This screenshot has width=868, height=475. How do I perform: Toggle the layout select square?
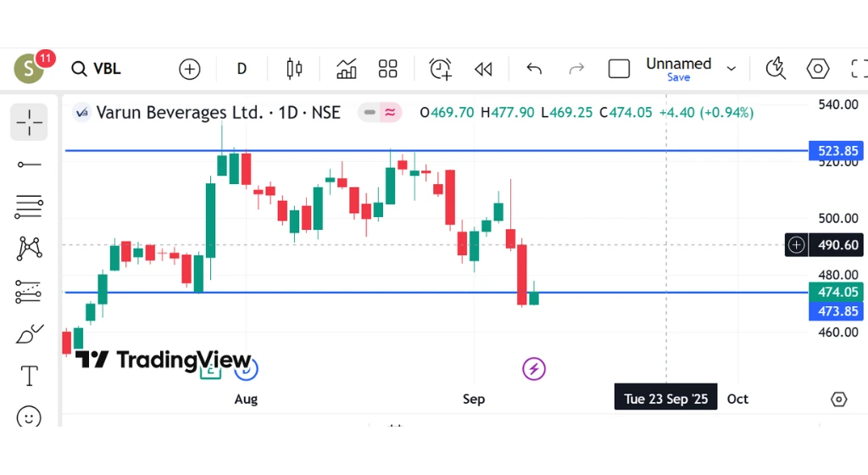pos(620,69)
